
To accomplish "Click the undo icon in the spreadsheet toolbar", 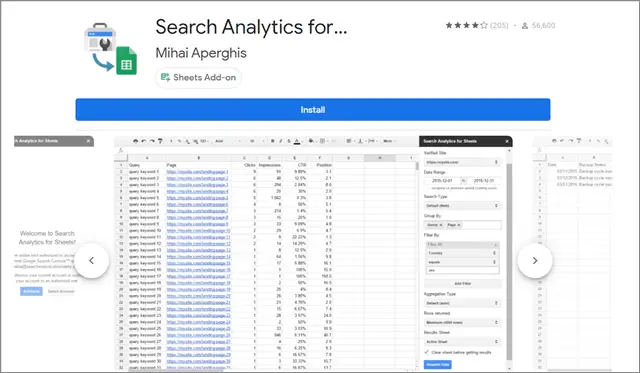I will click(144, 141).
